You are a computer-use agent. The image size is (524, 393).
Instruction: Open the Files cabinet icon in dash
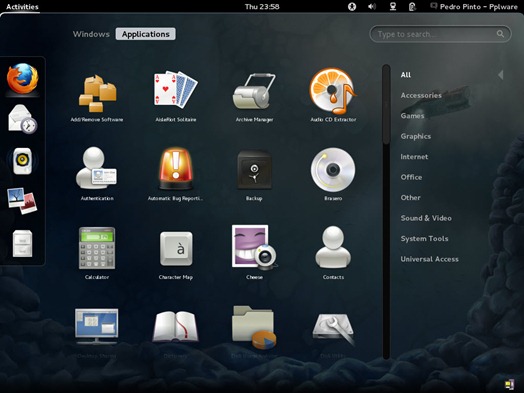(x=22, y=244)
